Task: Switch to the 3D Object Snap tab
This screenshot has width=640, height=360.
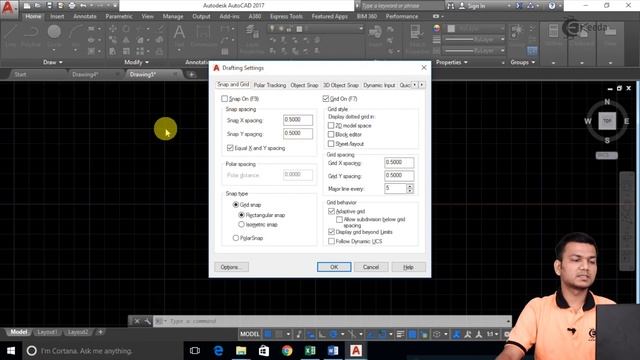Action: [341, 85]
